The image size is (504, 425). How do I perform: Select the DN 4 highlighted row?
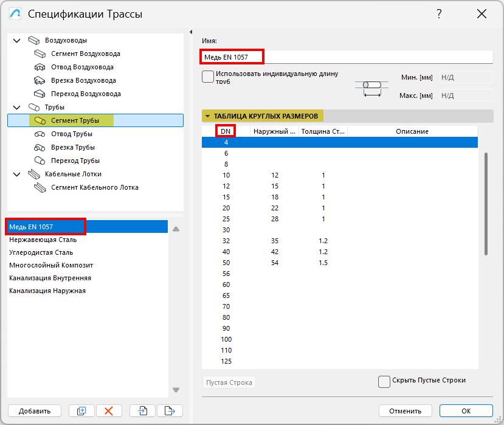coord(340,142)
